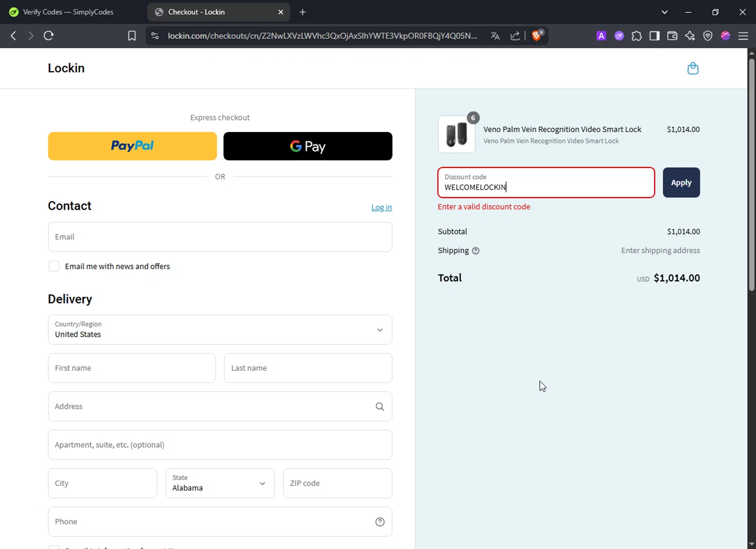Select the Checkout - Lockin tab
Screen dimensions: 756x549
219,12
